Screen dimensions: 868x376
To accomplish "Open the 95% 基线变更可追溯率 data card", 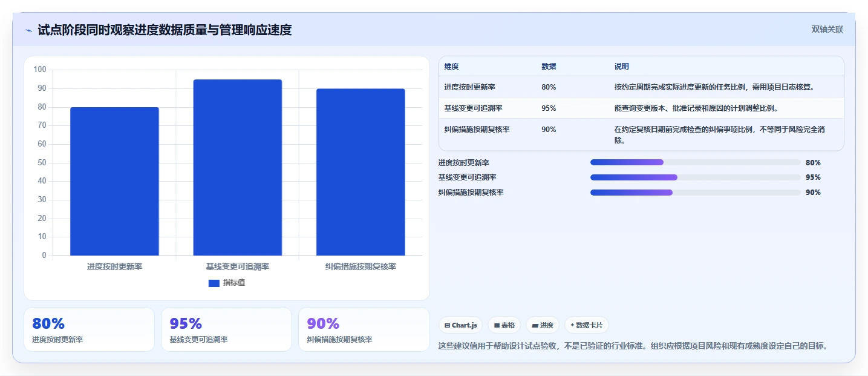I will click(x=226, y=329).
